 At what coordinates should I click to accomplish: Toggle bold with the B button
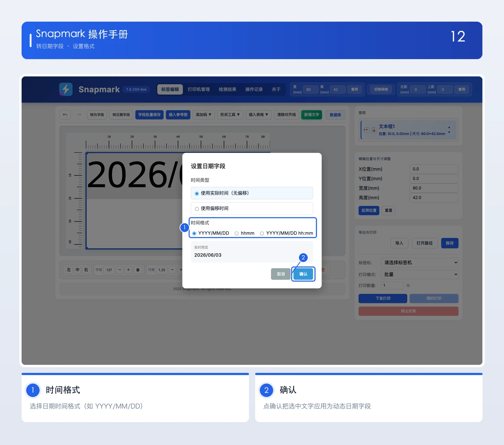138,270
